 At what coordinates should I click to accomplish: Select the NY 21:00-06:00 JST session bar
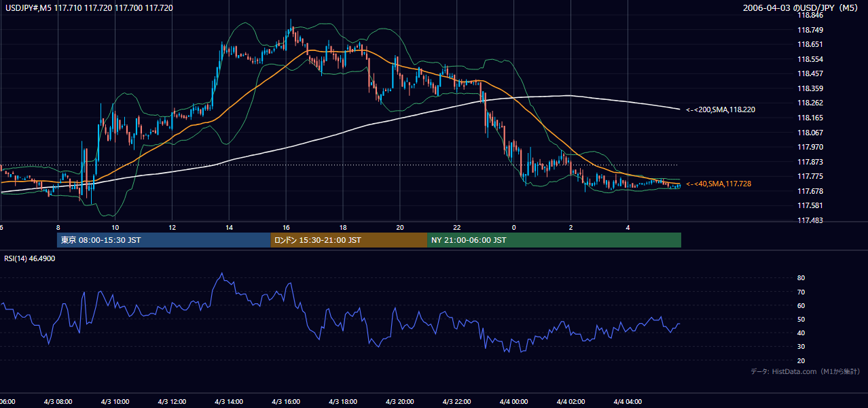point(554,240)
